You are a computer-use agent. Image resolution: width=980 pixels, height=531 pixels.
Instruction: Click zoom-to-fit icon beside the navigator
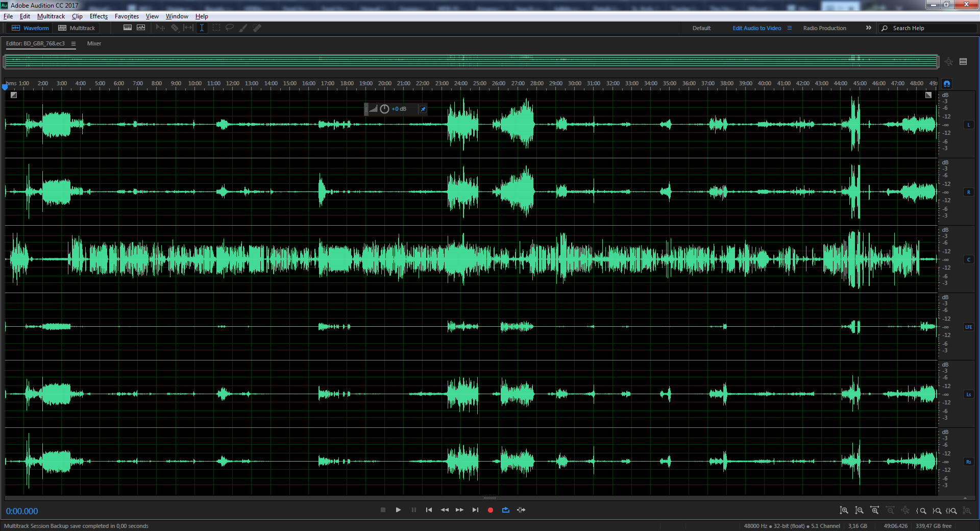(x=949, y=62)
